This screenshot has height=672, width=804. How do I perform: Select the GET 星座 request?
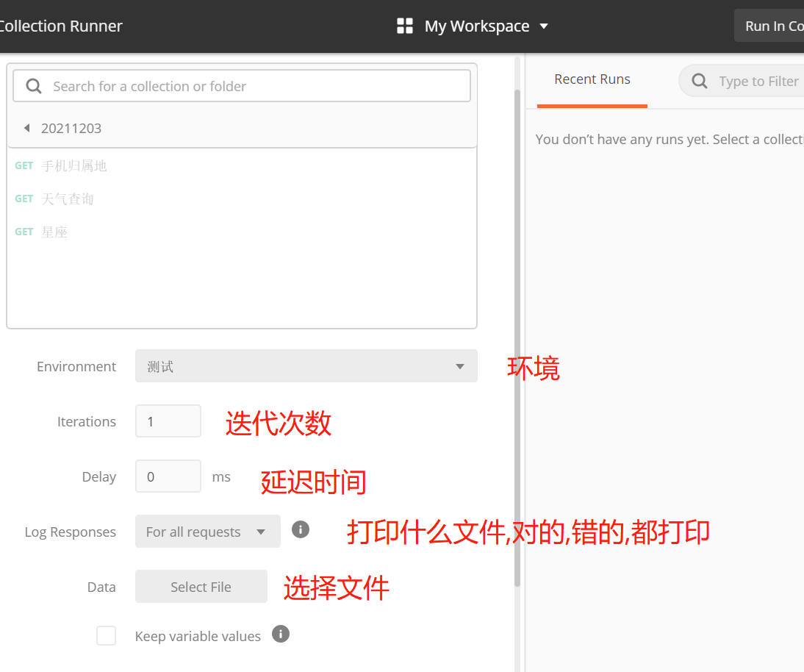242,232
